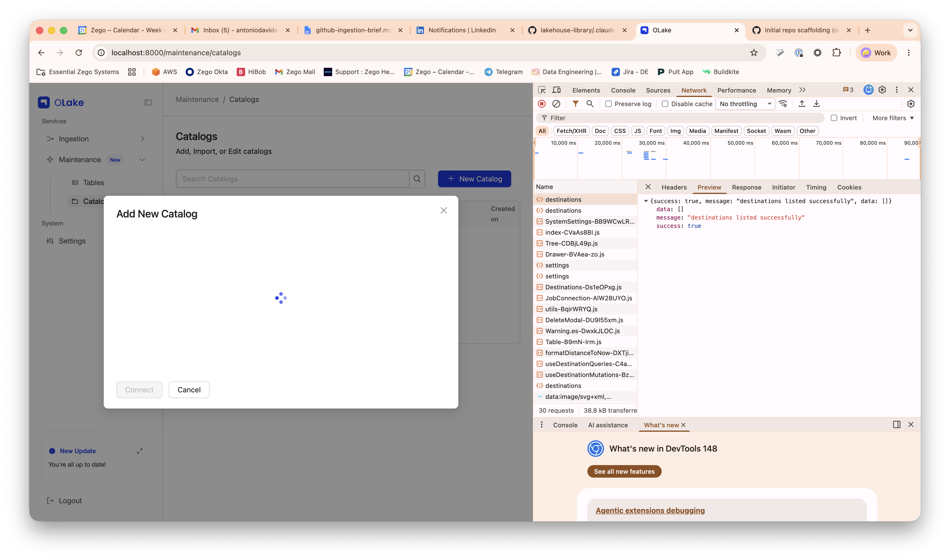Viewport: 950px width, 560px height.
Task: Toggle the device toolbar icon in DevTools
Action: click(557, 90)
